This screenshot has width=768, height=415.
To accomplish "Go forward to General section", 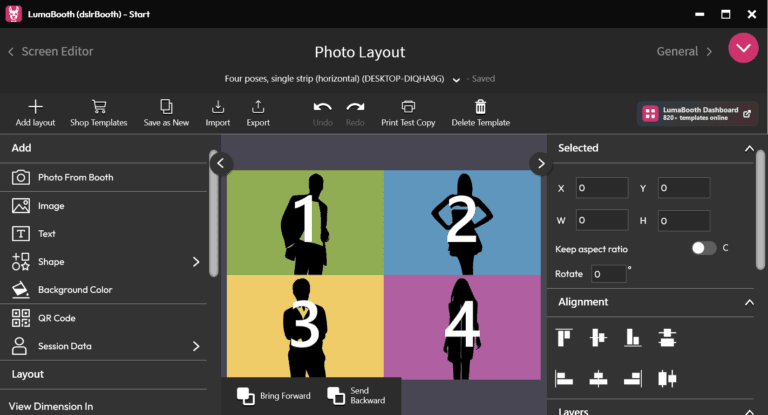I will [x=684, y=51].
